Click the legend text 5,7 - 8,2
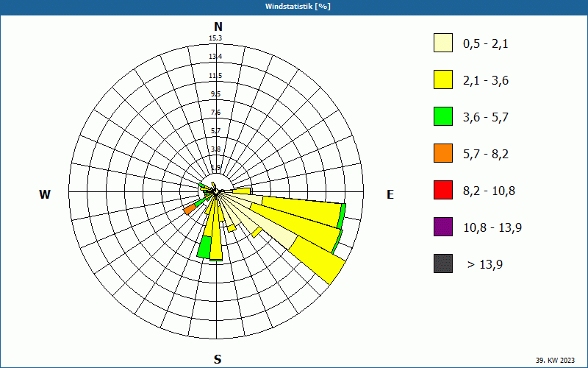The height and width of the screenshot is (368, 588). [486, 155]
